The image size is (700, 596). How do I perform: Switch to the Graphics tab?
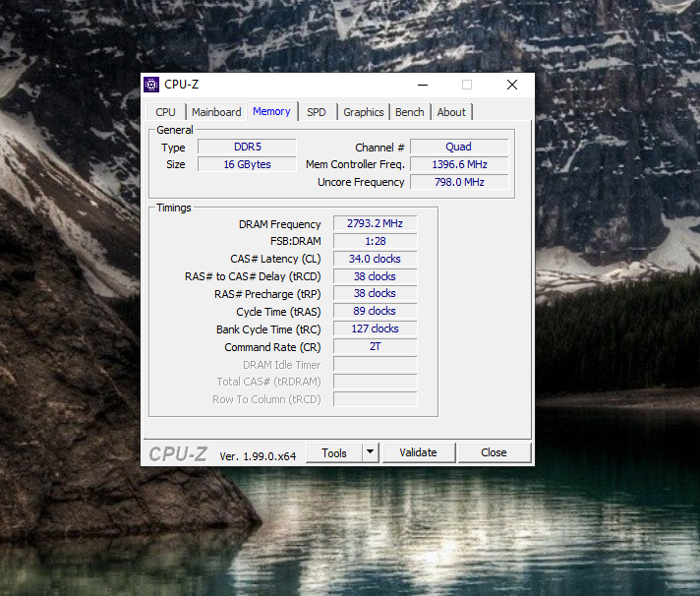pos(364,112)
